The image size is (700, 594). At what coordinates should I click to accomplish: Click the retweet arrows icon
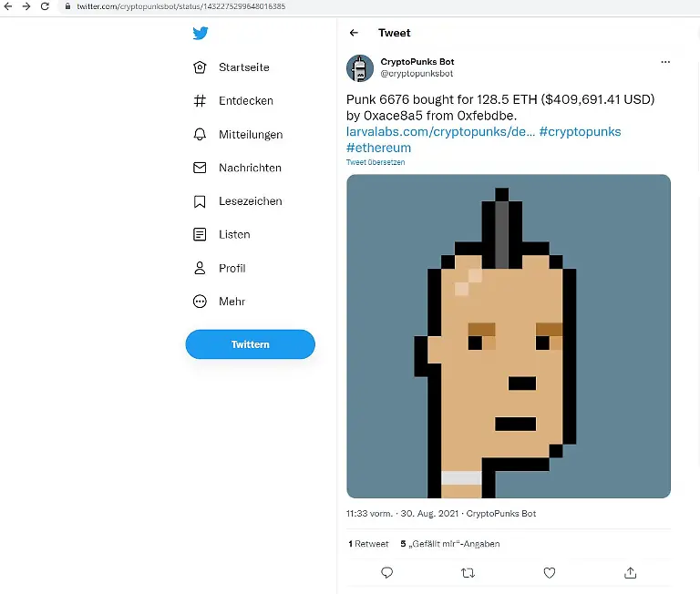click(x=468, y=572)
